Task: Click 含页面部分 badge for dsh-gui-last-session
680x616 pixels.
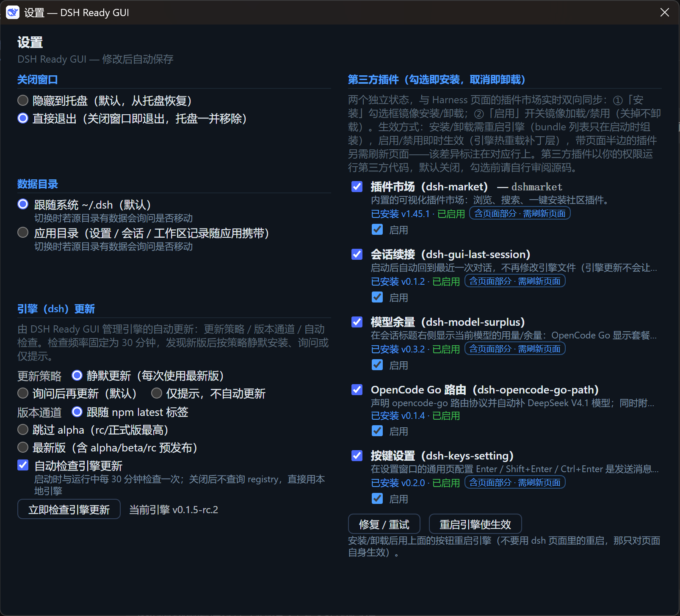Action: pos(515,281)
